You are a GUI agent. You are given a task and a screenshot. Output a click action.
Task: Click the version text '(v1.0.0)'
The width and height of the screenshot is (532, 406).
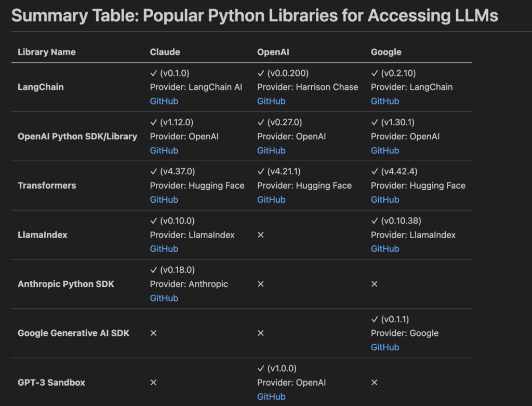pos(282,369)
